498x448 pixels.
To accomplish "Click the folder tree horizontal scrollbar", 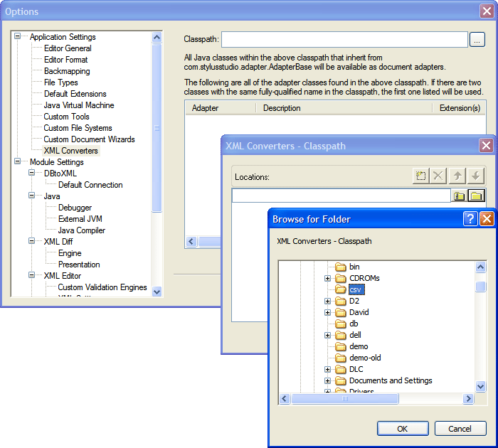I will (x=377, y=398).
